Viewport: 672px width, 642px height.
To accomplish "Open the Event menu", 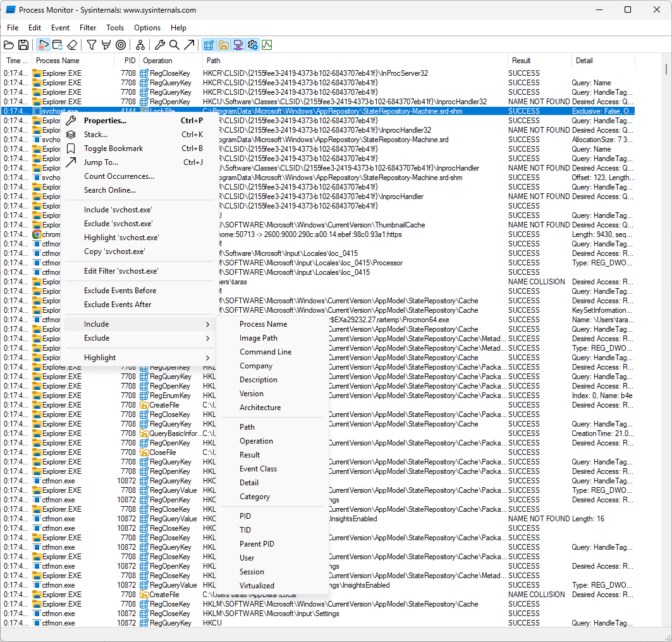I will click(60, 27).
